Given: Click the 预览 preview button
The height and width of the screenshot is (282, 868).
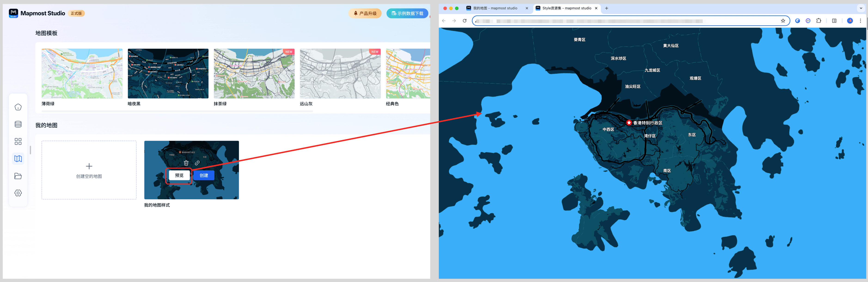Looking at the screenshot, I should [179, 175].
